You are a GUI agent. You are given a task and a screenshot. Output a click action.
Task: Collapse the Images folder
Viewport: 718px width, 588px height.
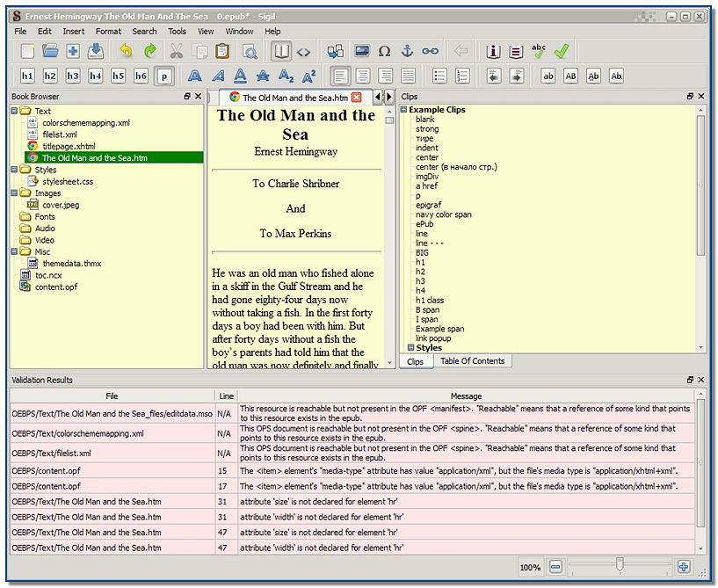[14, 192]
